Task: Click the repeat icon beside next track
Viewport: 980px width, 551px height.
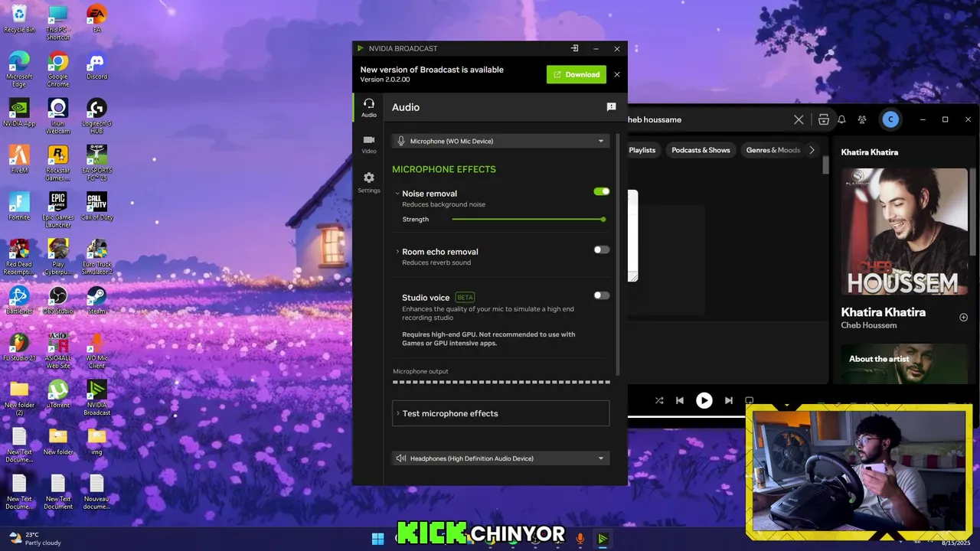Action: (x=750, y=400)
